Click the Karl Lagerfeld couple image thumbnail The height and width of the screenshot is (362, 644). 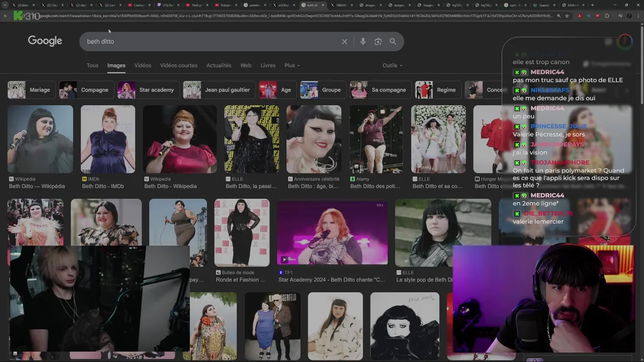[273, 326]
